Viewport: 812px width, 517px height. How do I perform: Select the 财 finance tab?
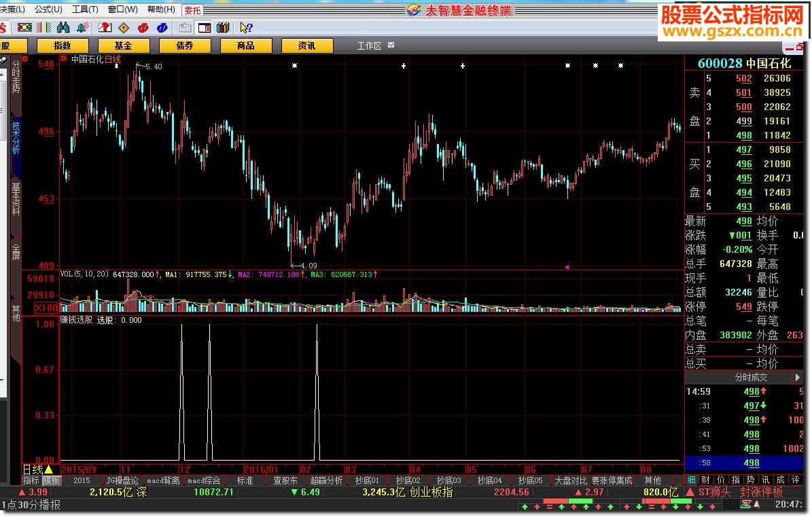tap(706, 480)
